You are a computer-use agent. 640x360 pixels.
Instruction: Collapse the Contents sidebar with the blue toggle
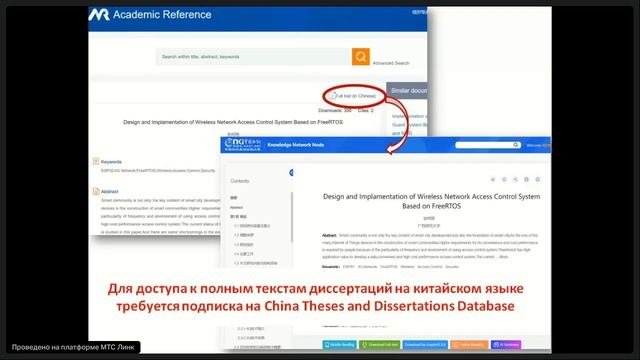coord(291,173)
